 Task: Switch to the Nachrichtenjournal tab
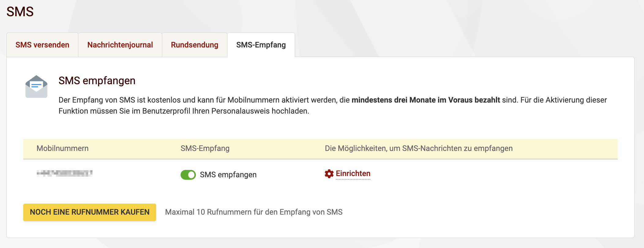click(120, 45)
